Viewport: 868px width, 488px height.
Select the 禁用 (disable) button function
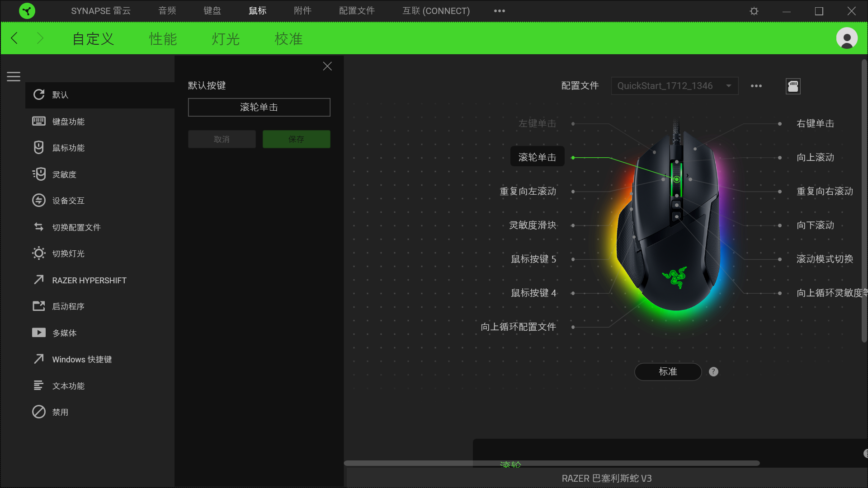[39, 412]
